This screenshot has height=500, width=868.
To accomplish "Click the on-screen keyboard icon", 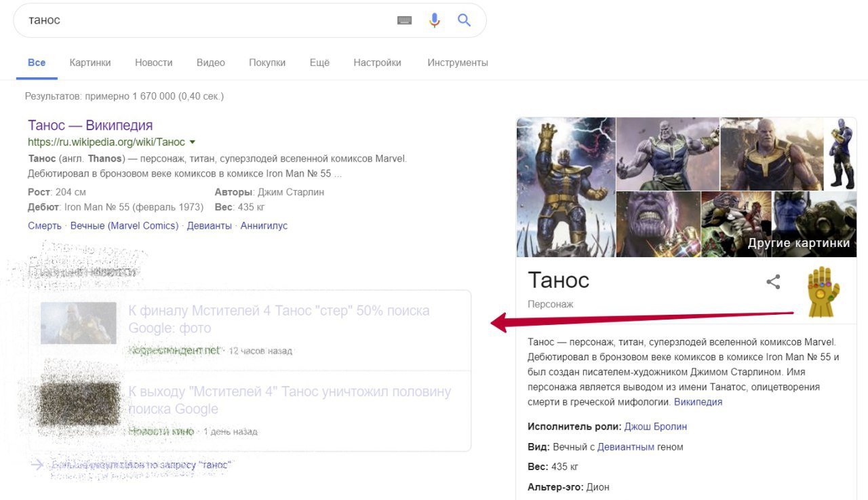I will [405, 20].
